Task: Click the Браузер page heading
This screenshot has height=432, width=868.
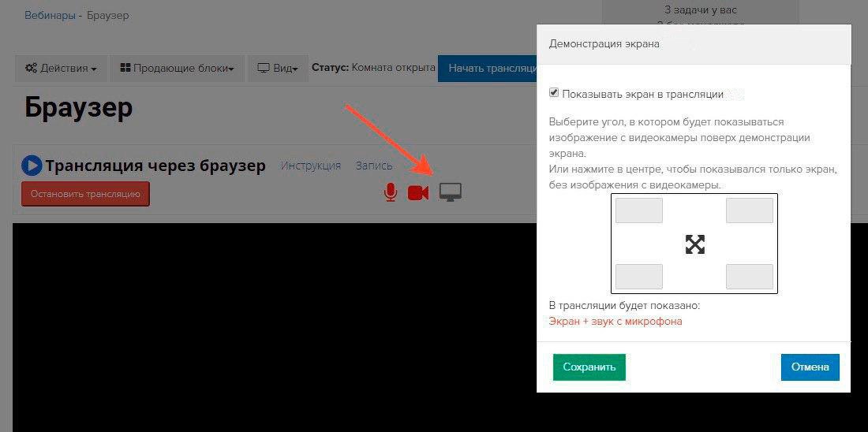Action: (79, 108)
